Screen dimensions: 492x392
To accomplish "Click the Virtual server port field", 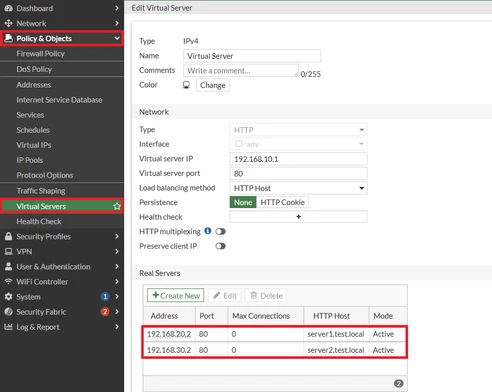I will (298, 173).
